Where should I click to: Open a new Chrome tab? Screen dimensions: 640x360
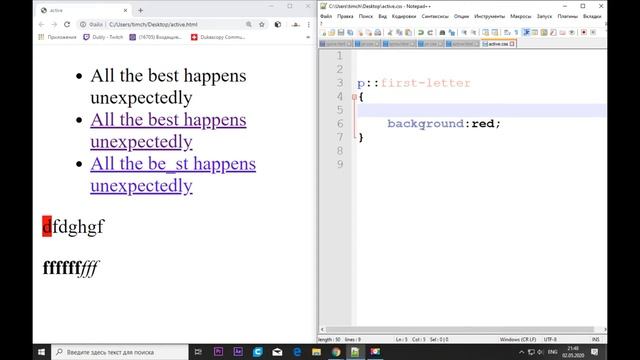click(x=140, y=10)
